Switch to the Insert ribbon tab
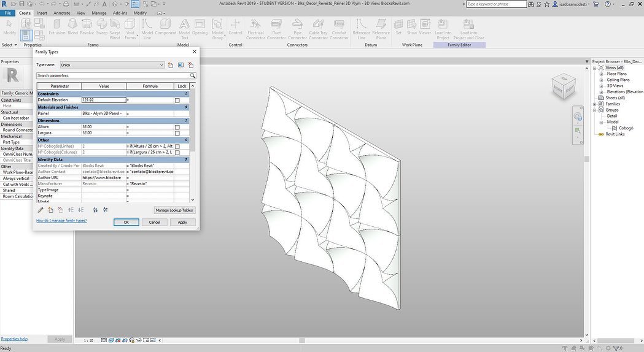Viewport: 644px width, 352px height. click(x=42, y=13)
